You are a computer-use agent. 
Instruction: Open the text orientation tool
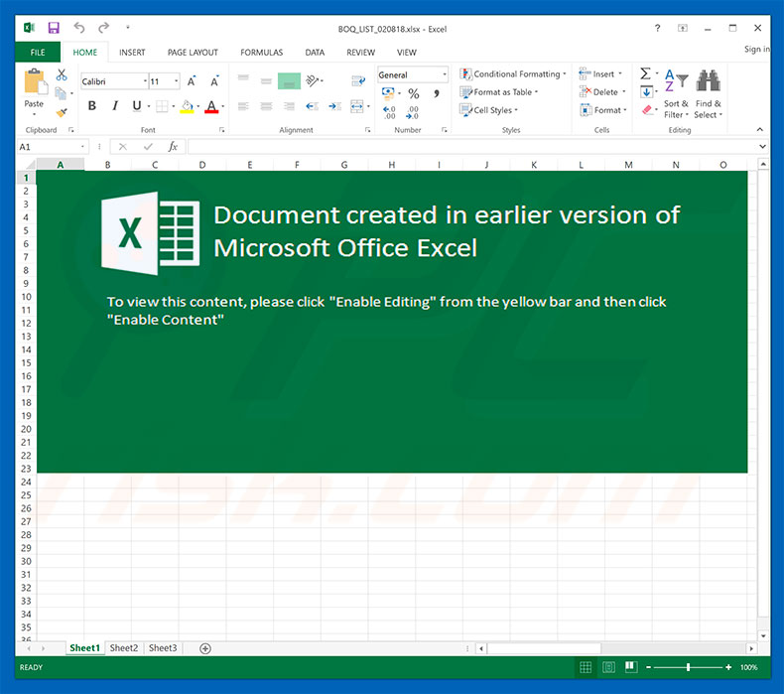[313, 80]
